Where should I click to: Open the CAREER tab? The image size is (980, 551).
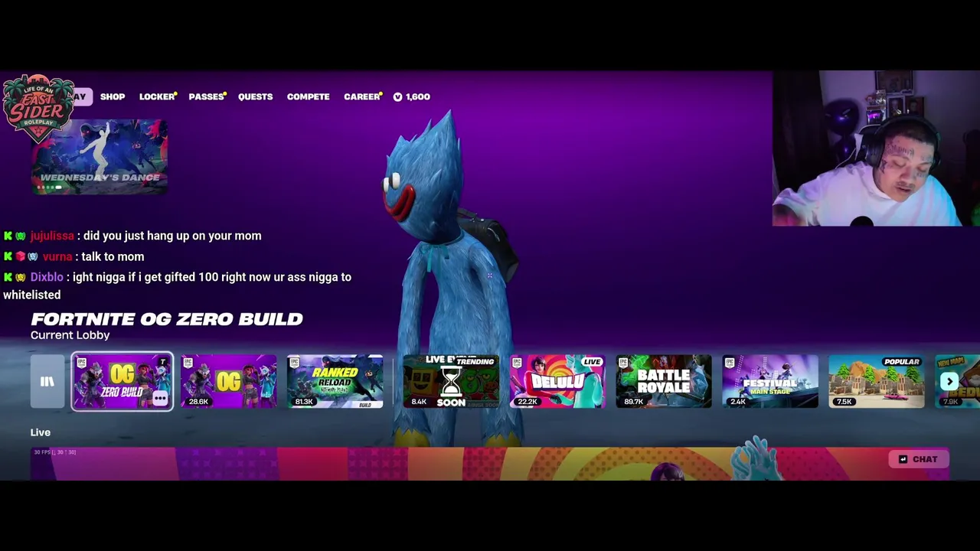pos(361,96)
